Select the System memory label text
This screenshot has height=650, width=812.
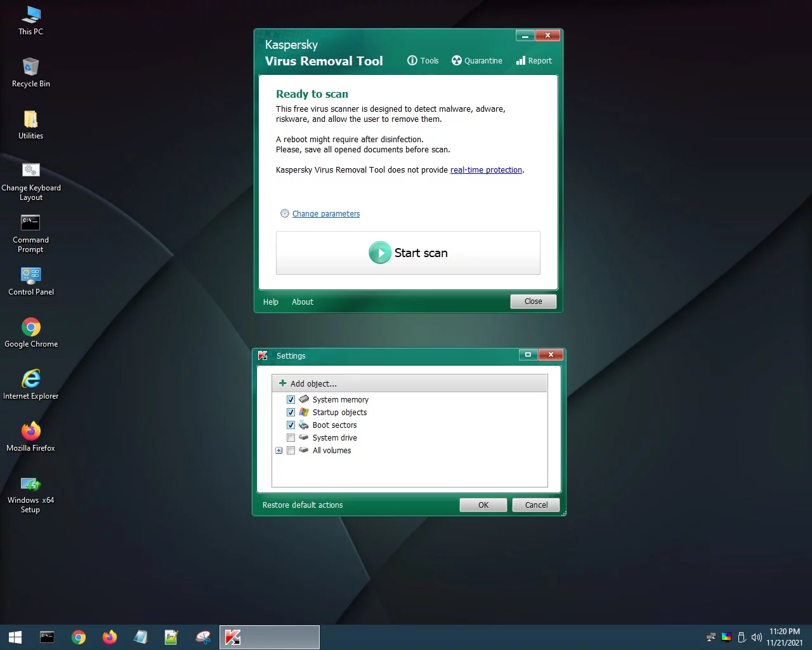341,400
